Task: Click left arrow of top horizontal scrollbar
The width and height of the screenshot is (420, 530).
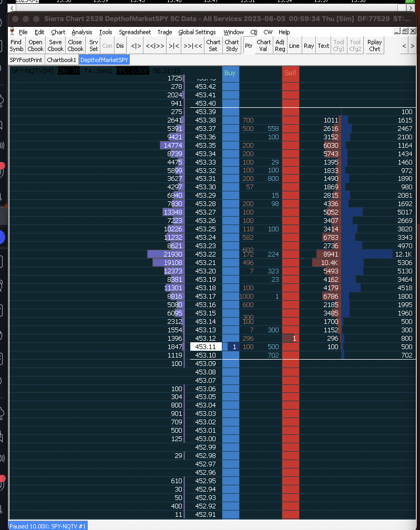Action: click(x=12, y=8)
